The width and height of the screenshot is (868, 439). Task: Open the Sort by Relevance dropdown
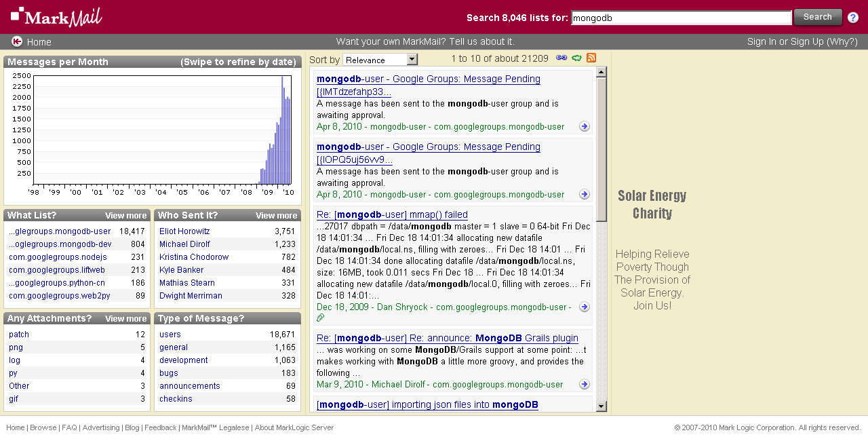380,60
